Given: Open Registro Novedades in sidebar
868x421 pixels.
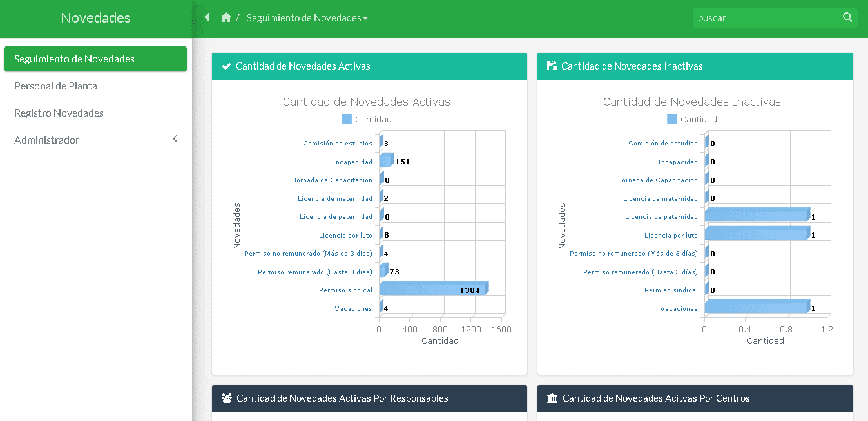Looking at the screenshot, I should (x=59, y=113).
